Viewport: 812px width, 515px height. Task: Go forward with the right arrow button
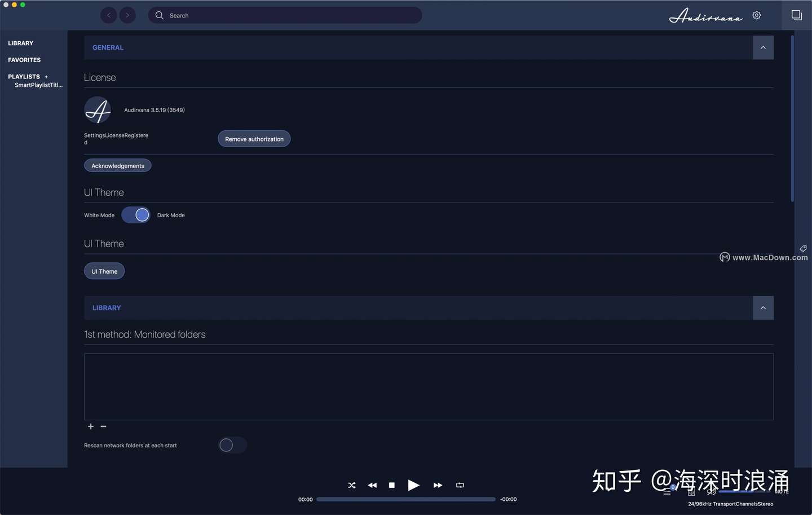127,15
